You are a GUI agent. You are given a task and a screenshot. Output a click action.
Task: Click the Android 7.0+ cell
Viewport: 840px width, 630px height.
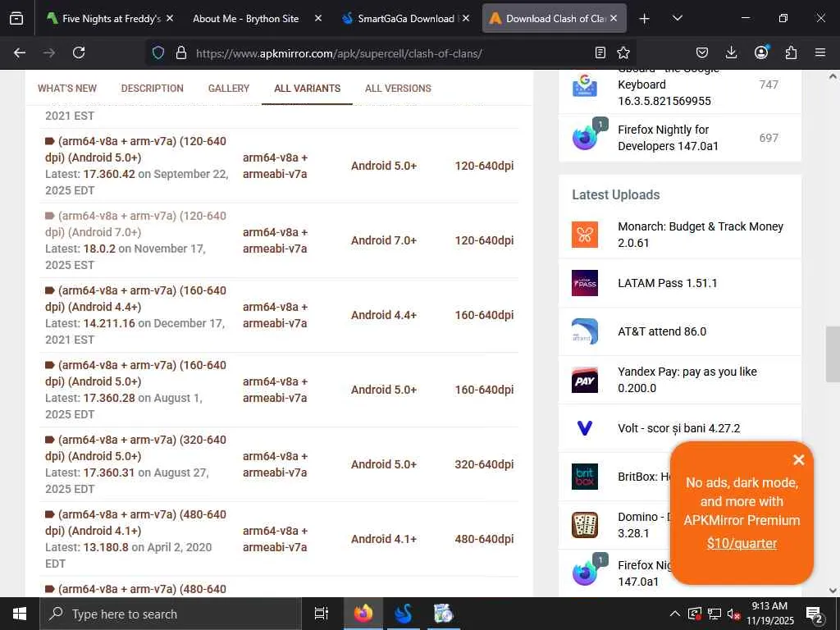pos(384,240)
